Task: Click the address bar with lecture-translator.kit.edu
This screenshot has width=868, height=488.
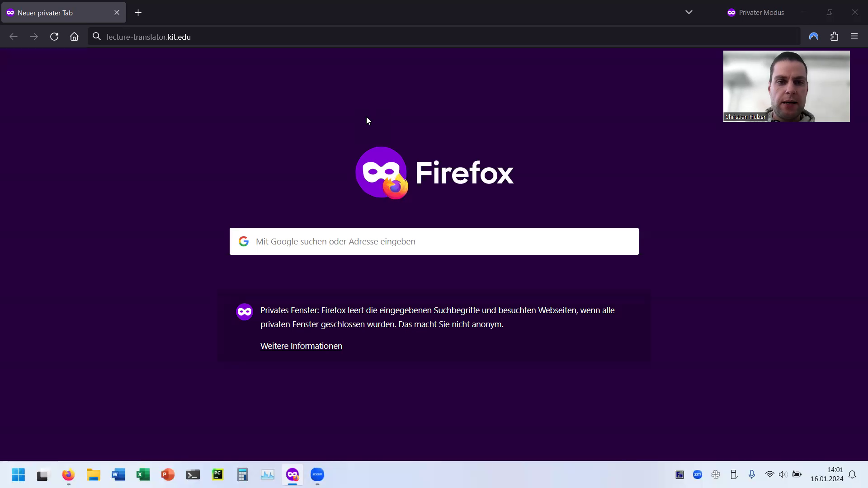Action: (444, 37)
